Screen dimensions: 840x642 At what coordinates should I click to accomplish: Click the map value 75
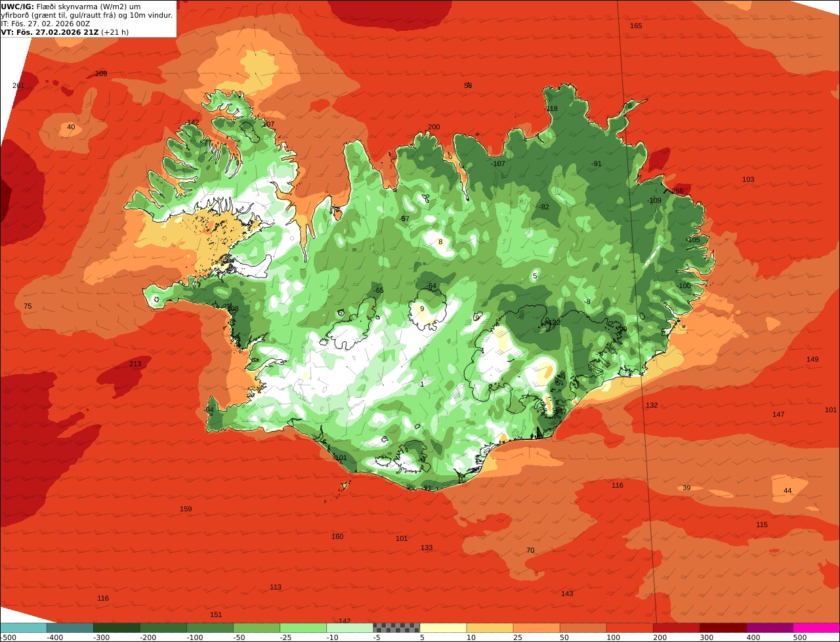pos(28,307)
